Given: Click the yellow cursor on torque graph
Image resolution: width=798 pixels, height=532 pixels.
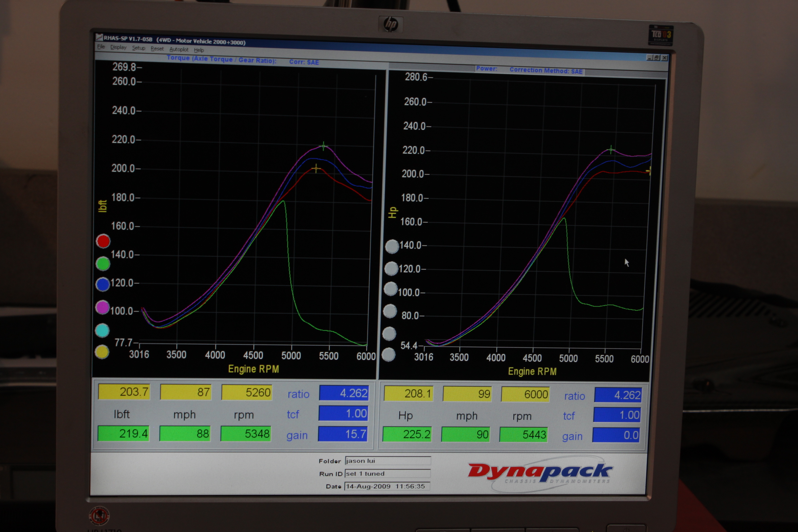Looking at the screenshot, I should pyautogui.click(x=316, y=168).
